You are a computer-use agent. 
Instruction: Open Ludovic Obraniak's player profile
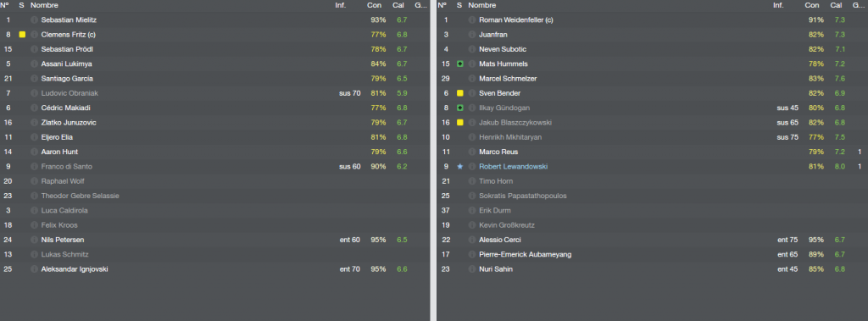pyautogui.click(x=70, y=93)
